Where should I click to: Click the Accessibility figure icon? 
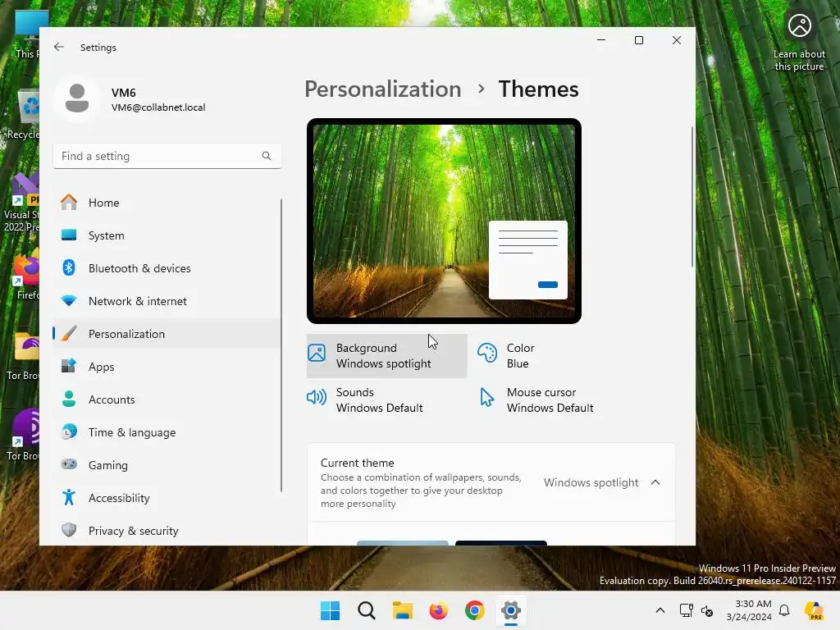(69, 497)
